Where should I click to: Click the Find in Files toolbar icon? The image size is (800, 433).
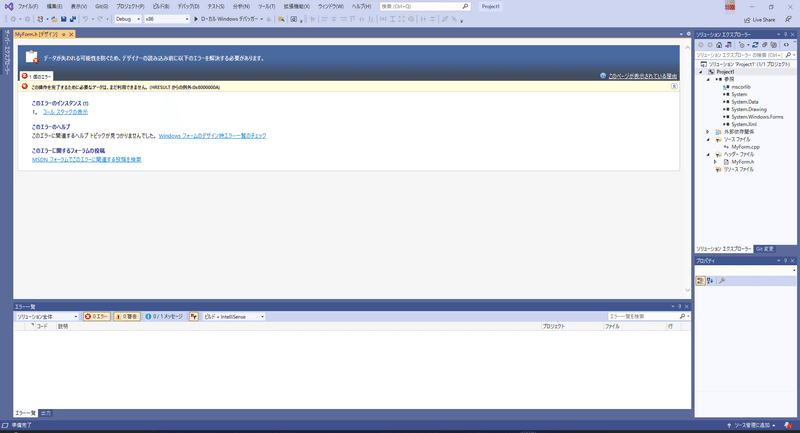[x=281, y=19]
